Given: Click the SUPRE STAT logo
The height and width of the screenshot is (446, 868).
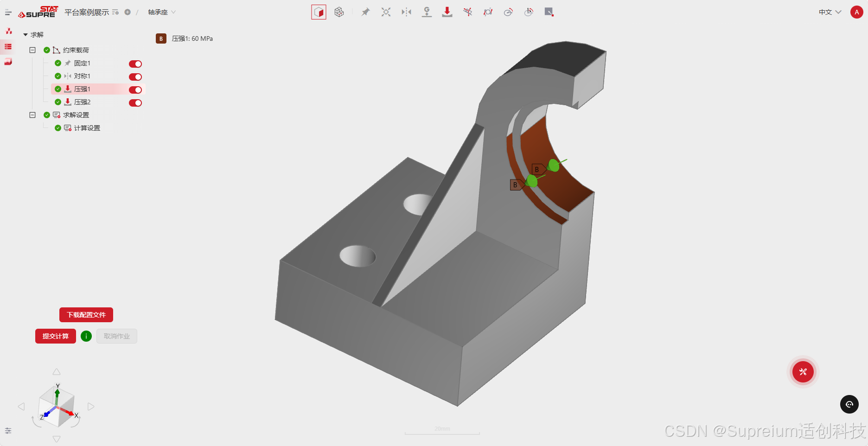Looking at the screenshot, I should coord(38,12).
